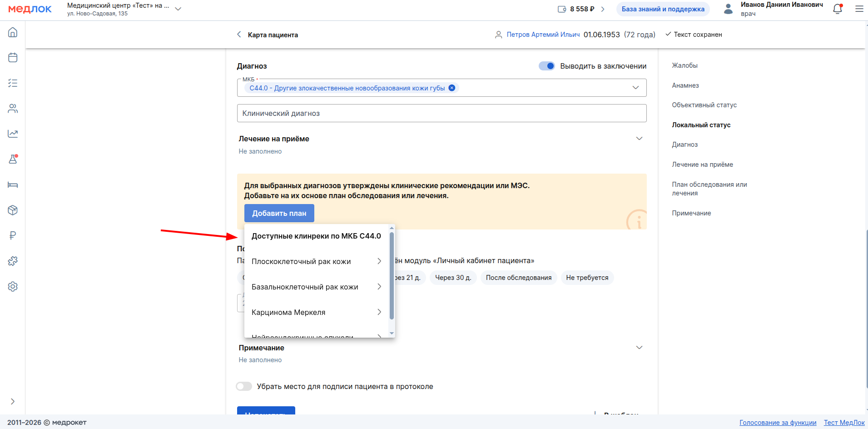Expand the medical center selector dropdown
Image resolution: width=868 pixels, height=429 pixels.
click(178, 9)
